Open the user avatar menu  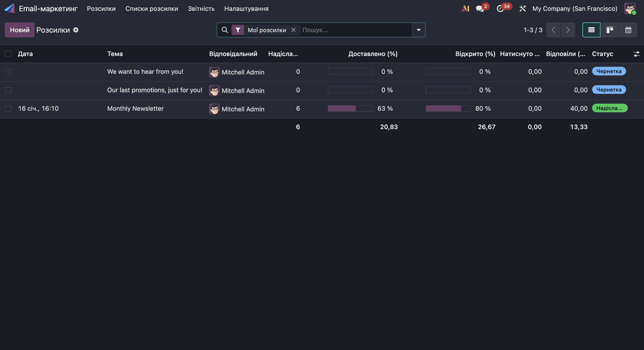click(630, 9)
